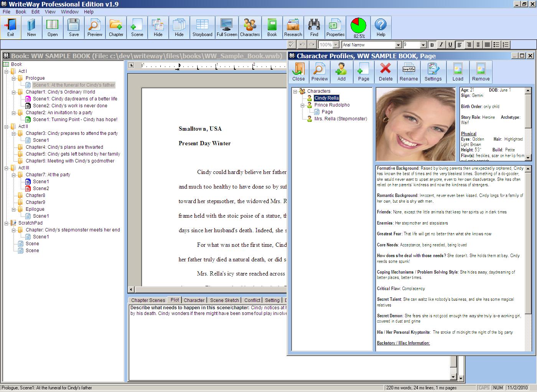The width and height of the screenshot is (537, 392).
Task: Remove the character picture with the Remove icon
Action: [x=481, y=72]
